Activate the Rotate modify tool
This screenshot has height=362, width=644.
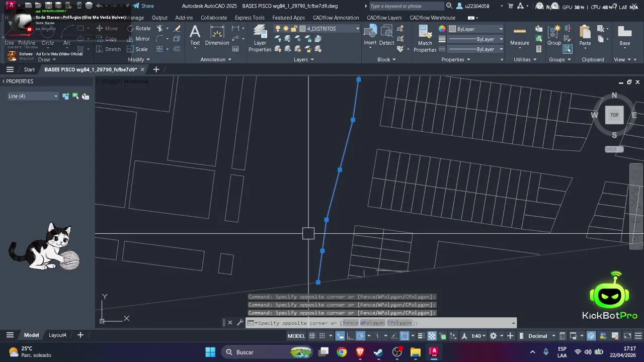point(139,29)
